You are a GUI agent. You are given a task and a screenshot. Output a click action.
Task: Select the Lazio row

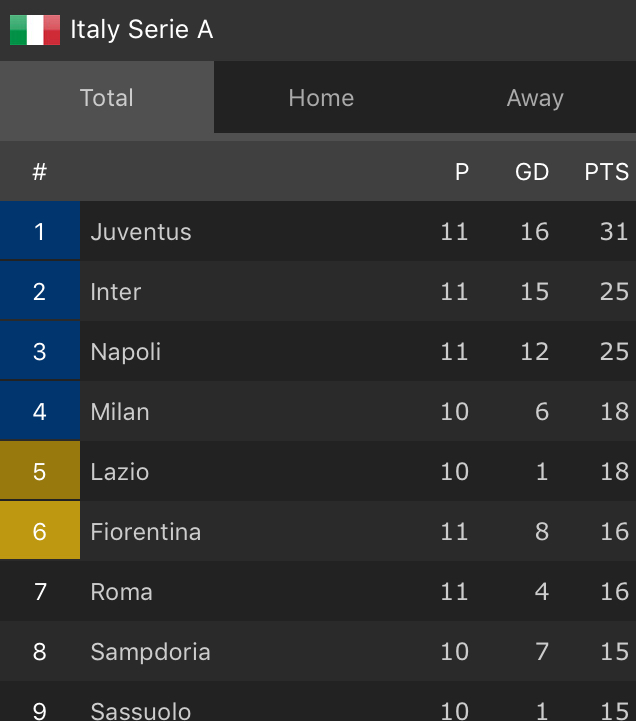click(120, 472)
